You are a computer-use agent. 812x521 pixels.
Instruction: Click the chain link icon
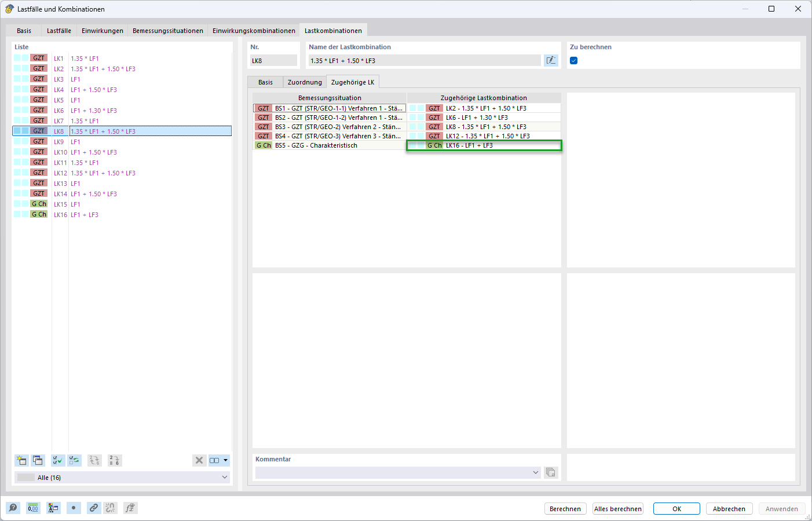tap(94, 508)
